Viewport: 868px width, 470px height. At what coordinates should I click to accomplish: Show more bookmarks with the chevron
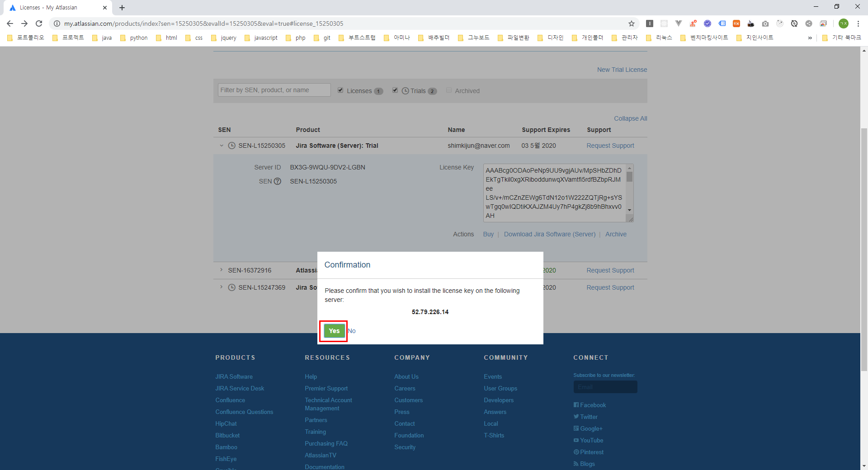tap(810, 38)
